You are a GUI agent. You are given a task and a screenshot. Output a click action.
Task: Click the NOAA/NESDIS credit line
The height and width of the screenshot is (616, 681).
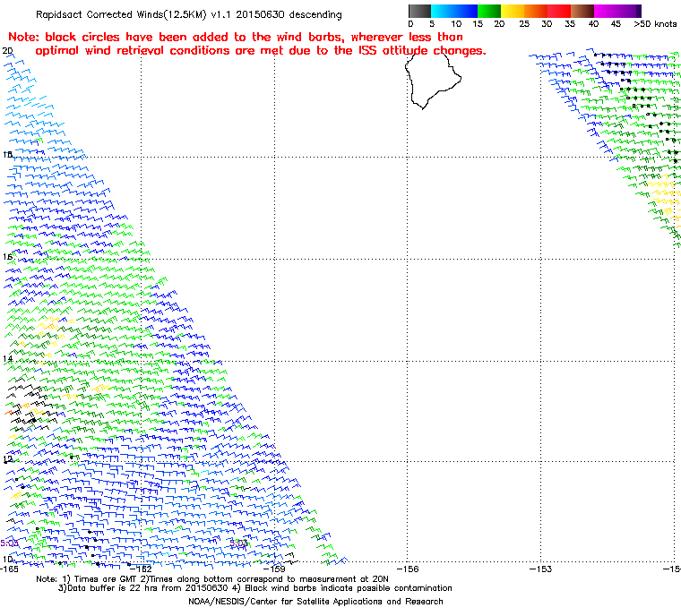(315, 602)
